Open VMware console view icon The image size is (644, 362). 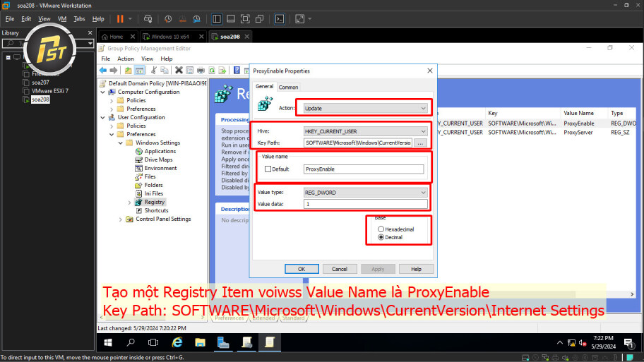280,19
